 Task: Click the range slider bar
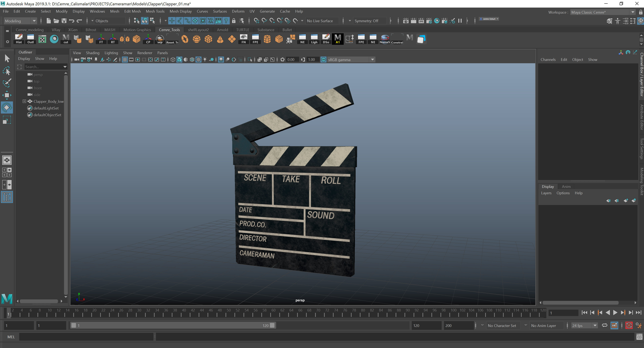pyautogui.click(x=172, y=325)
